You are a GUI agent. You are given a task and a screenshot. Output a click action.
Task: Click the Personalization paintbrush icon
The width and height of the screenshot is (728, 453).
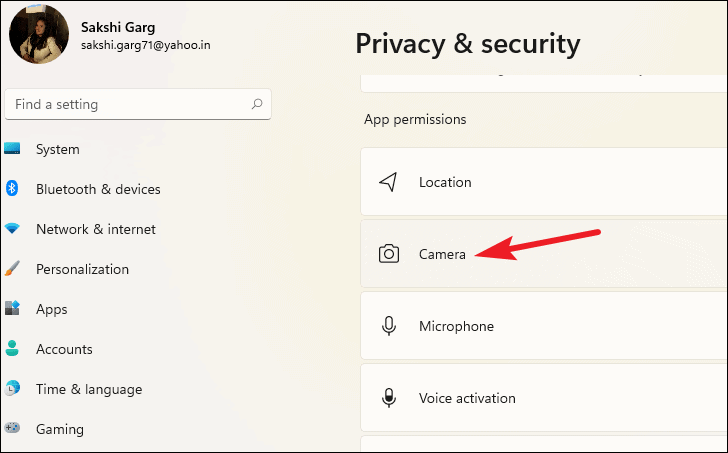click(13, 268)
